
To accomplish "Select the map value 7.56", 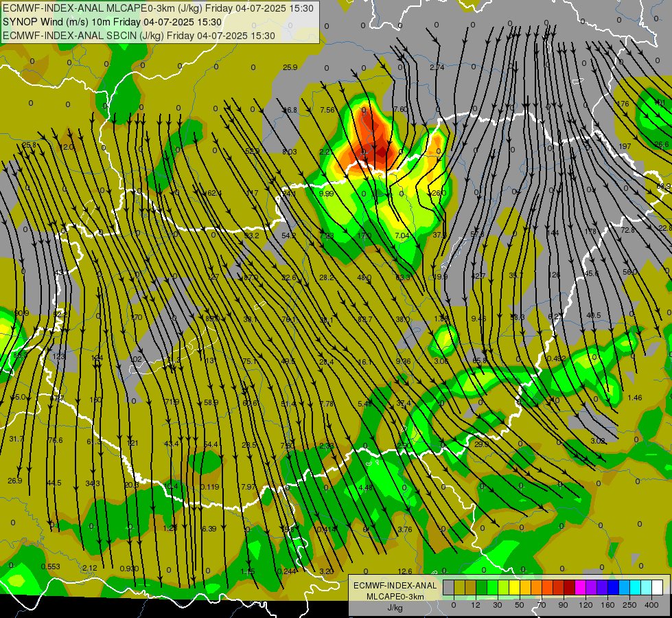I will [327, 110].
